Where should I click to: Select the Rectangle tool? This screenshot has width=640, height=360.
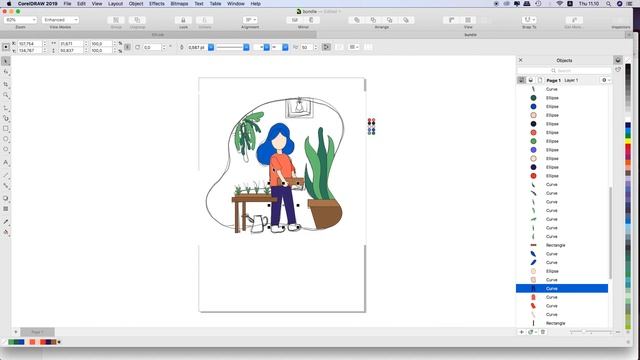tap(6, 129)
